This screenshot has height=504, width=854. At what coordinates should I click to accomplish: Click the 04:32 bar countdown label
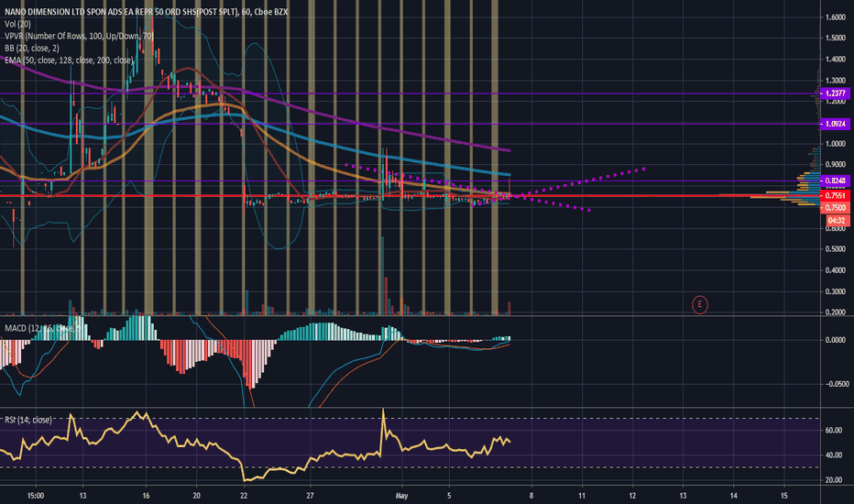point(837,220)
